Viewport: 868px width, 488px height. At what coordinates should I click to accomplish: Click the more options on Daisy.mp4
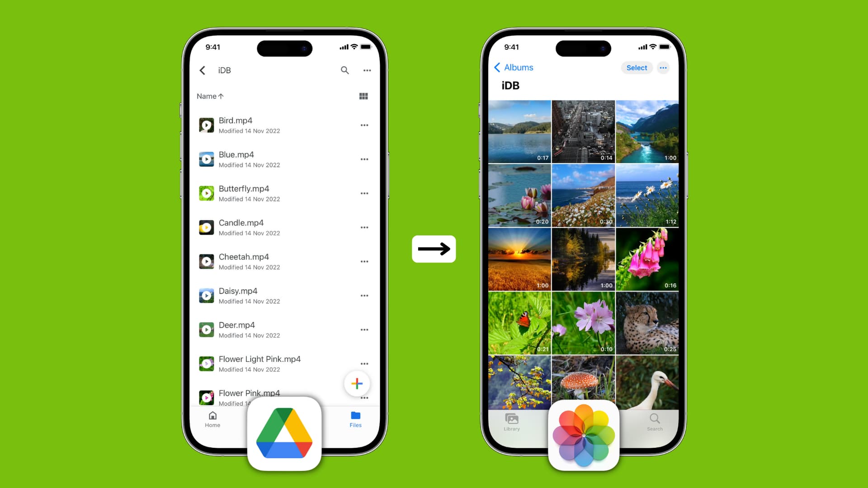(x=364, y=296)
